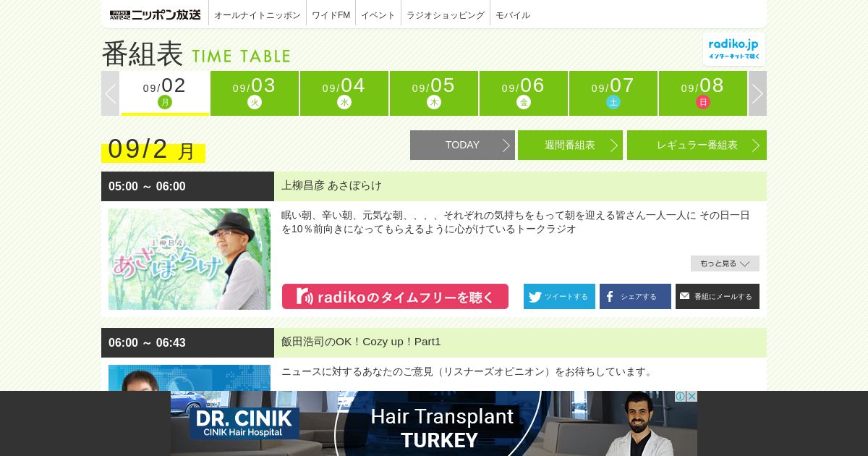Viewport: 868px width, 456px height.
Task: Select the 09/04 Wednesday tab
Action: [344, 93]
